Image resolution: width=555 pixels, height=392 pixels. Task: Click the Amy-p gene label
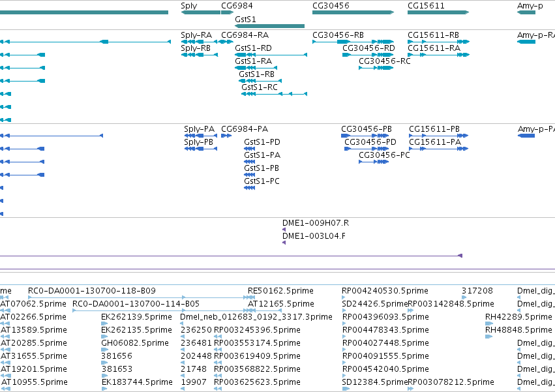coord(530,6)
